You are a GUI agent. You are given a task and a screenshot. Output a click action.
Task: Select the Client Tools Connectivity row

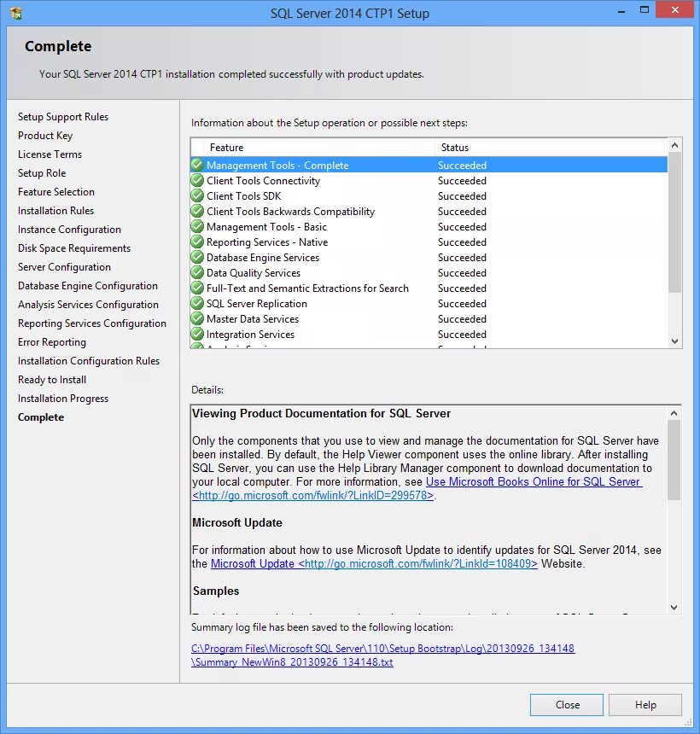coord(429,180)
